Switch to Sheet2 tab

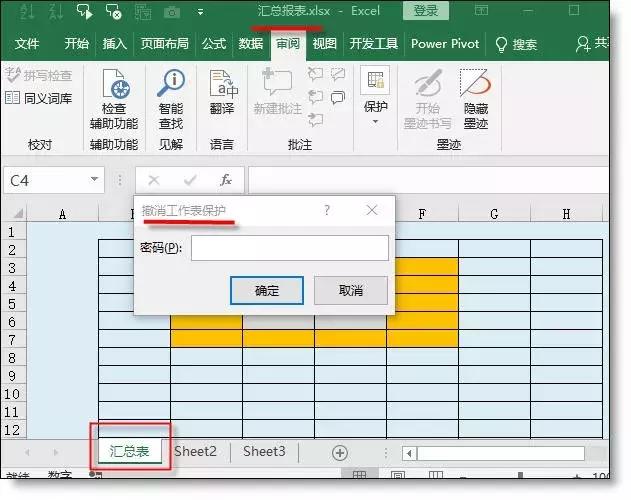coord(196,451)
